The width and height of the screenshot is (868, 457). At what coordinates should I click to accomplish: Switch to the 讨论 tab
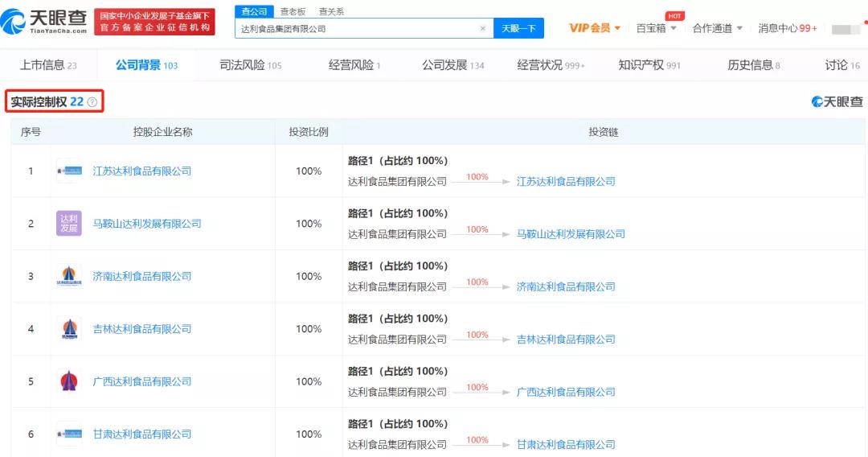(842, 65)
